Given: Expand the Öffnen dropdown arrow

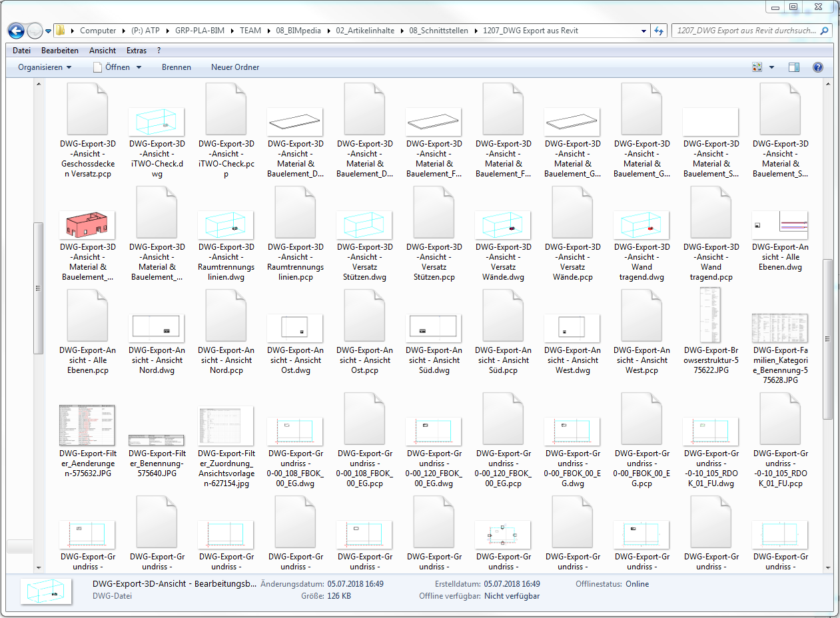Looking at the screenshot, I should pos(139,67).
